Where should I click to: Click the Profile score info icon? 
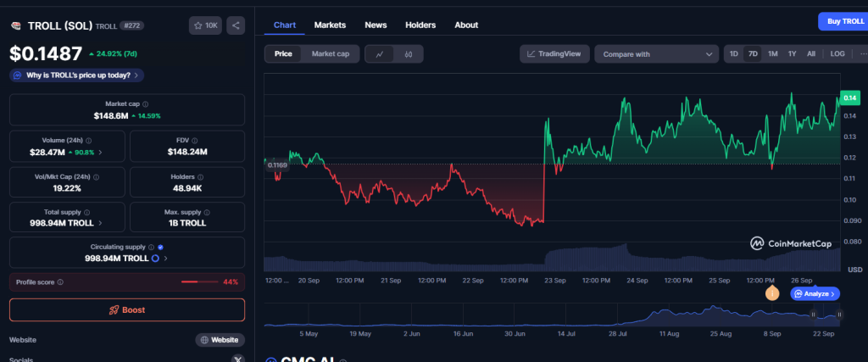tap(60, 281)
